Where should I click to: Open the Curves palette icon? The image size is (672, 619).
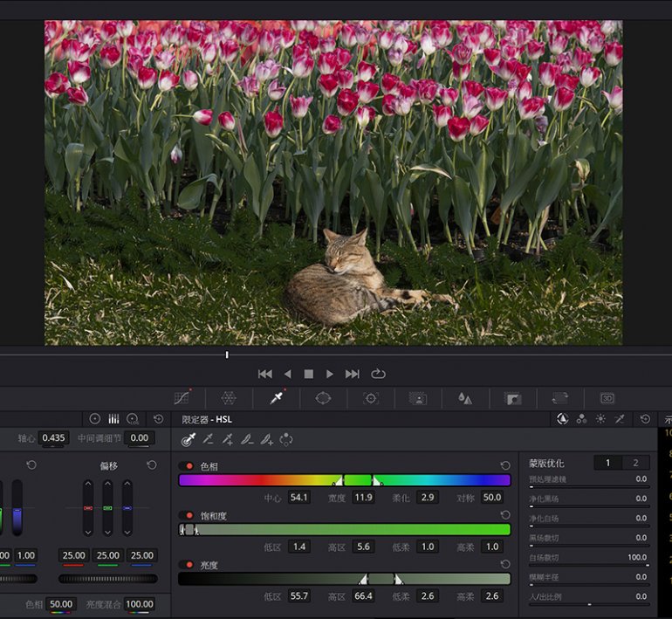coord(182,398)
